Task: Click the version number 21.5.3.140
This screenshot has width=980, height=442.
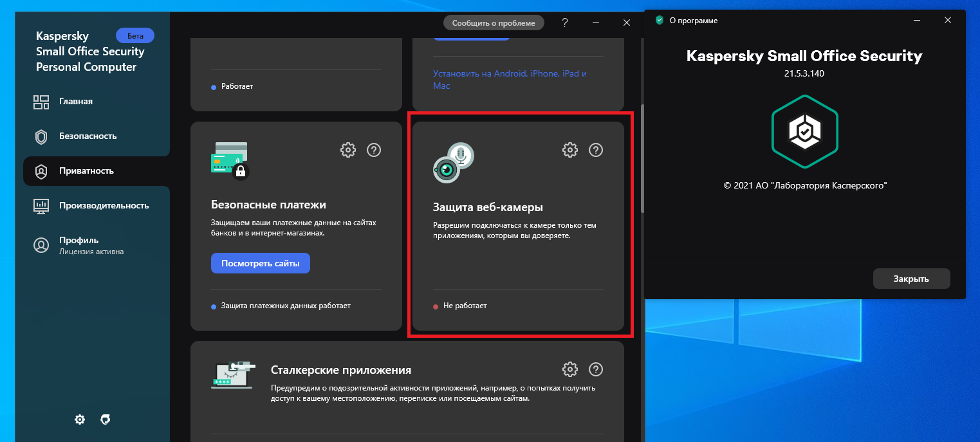Action: click(804, 73)
